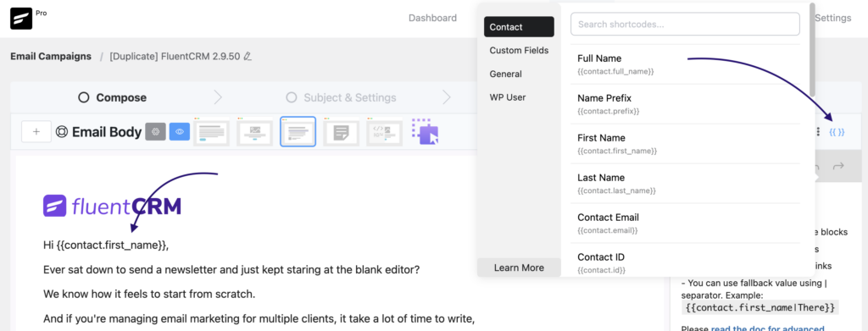This screenshot has width=868, height=331.
Task: Go to the Dashboard menu
Action: 432,18
